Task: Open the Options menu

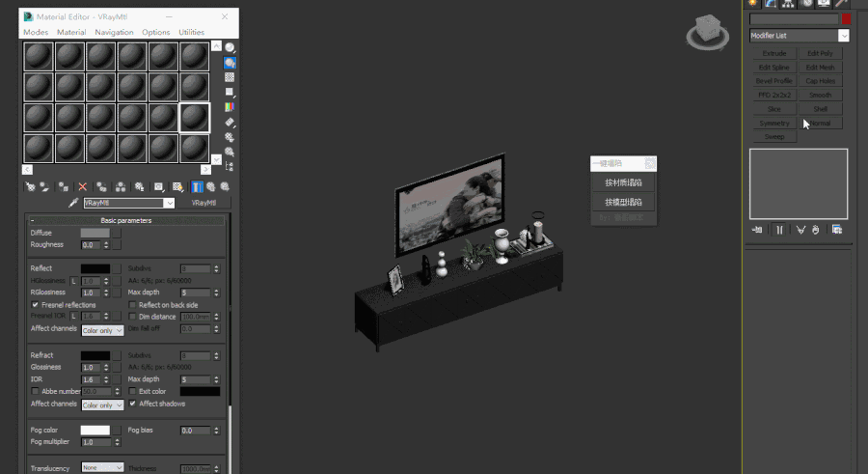Action: coord(155,32)
